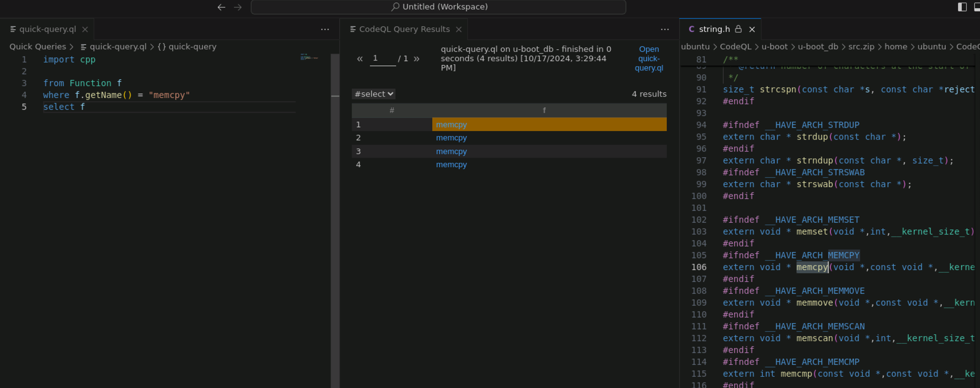Image resolution: width=980 pixels, height=388 pixels.
Task: Click the '4 results' count text
Action: 649,94
